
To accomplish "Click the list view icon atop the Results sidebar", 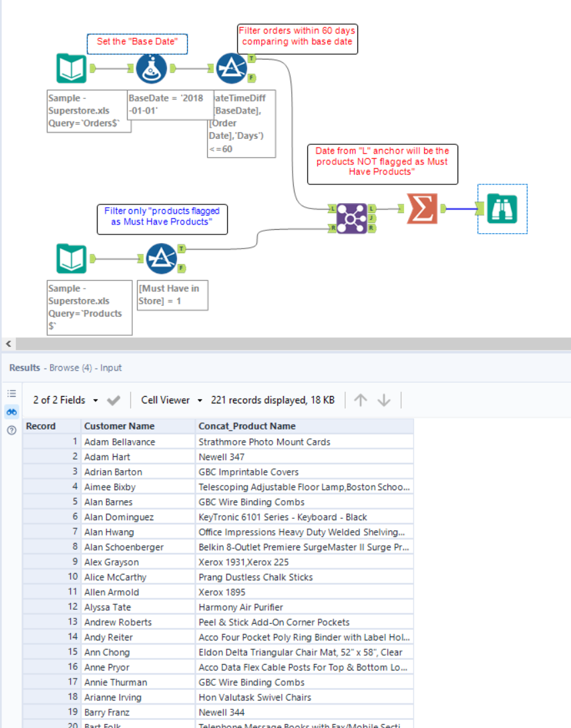I will pyautogui.click(x=11, y=393).
